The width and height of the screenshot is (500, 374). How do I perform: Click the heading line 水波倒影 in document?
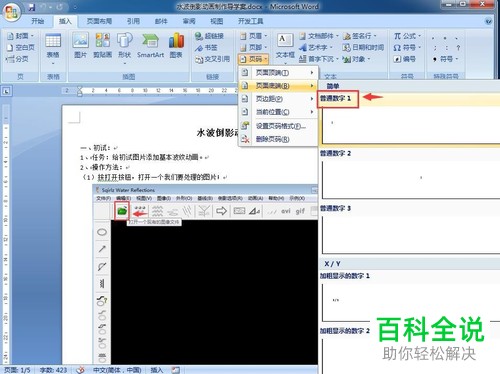point(217,133)
